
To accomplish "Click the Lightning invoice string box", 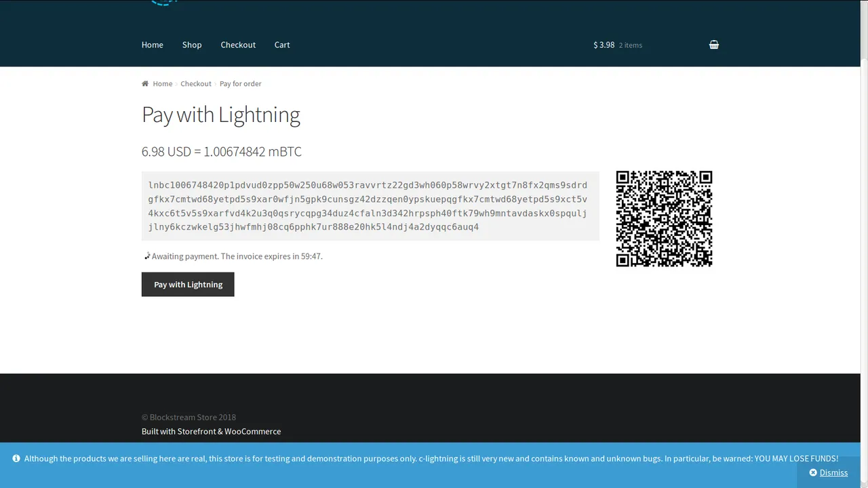I will [370, 206].
